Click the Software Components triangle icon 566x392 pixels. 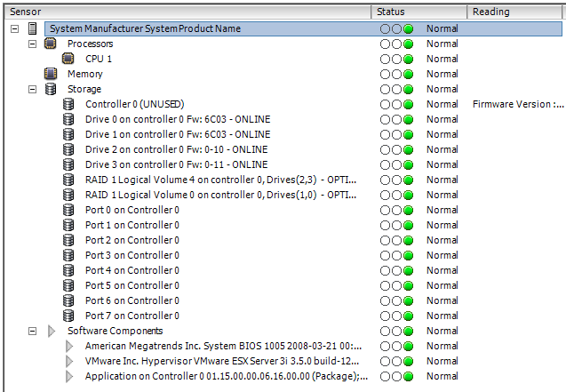(52, 331)
